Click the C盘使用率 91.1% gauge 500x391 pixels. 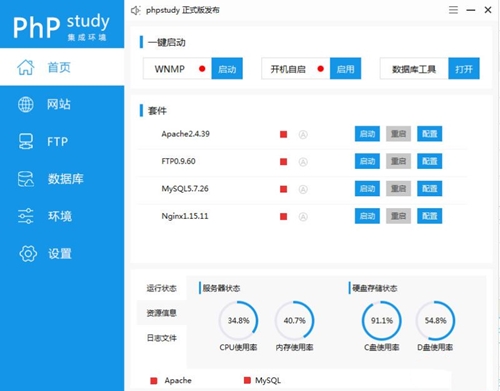pos(382,321)
